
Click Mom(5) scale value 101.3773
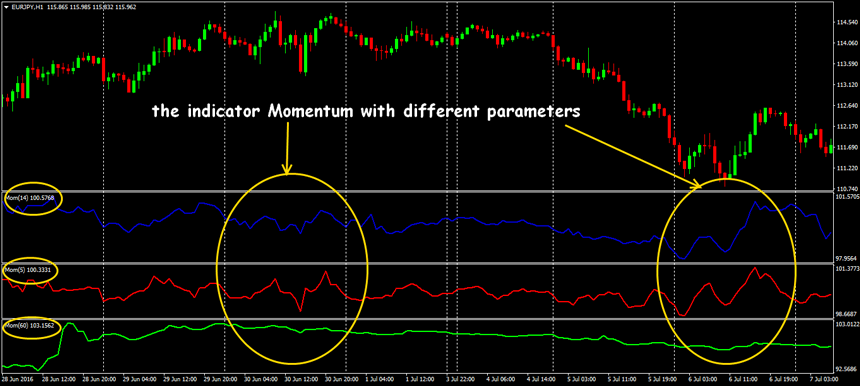click(x=847, y=269)
